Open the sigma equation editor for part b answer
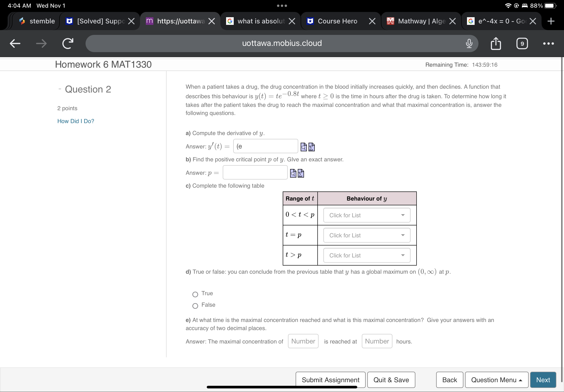The height and width of the screenshot is (392, 564). click(x=301, y=173)
